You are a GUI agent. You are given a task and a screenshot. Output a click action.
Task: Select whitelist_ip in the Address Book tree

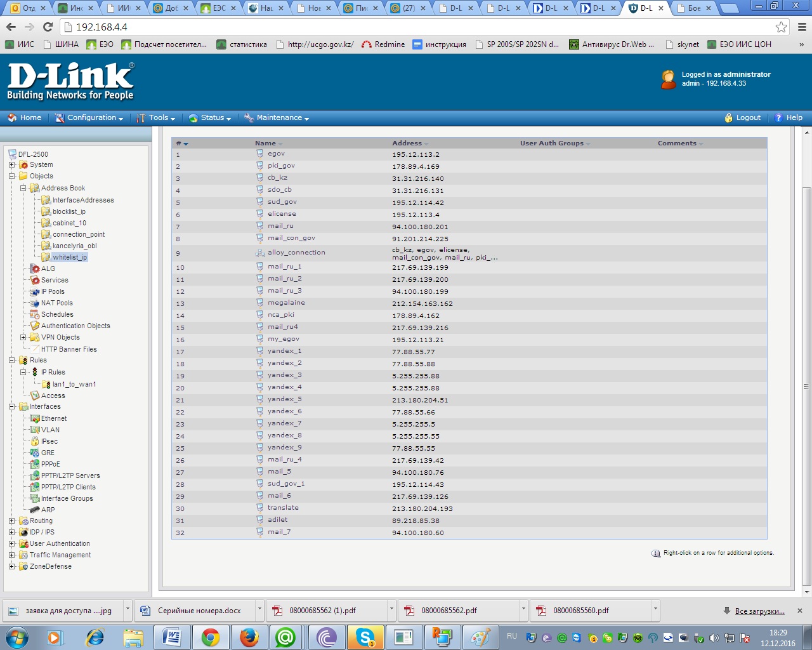(x=70, y=257)
